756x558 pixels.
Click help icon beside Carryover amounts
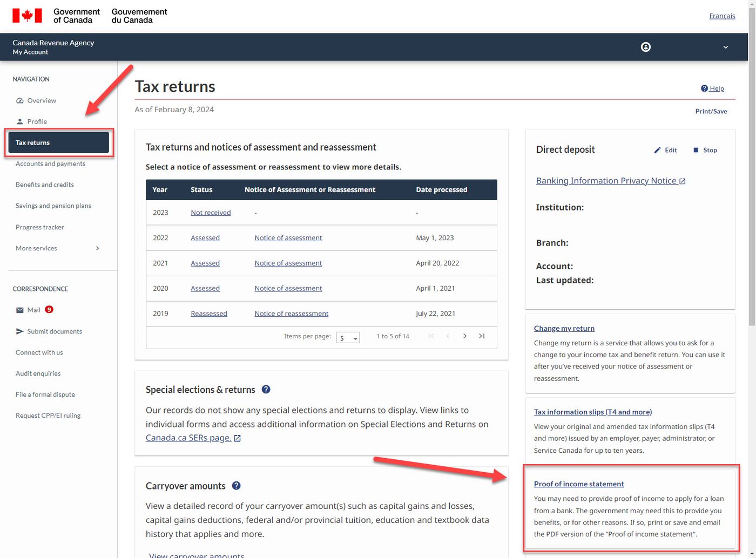(236, 486)
